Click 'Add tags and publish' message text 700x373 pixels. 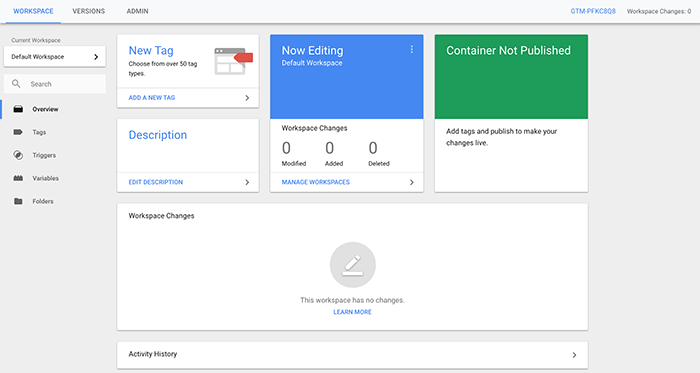pos(501,137)
